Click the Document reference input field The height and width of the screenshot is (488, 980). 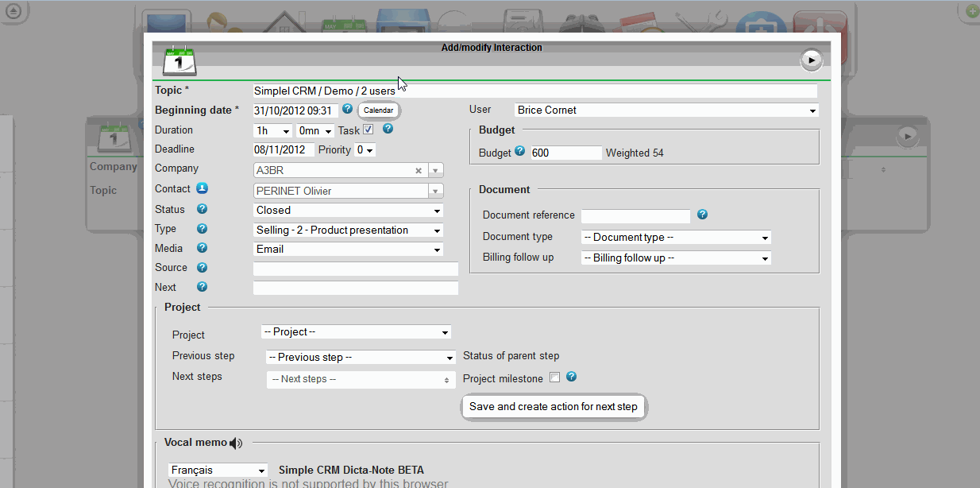635,216
